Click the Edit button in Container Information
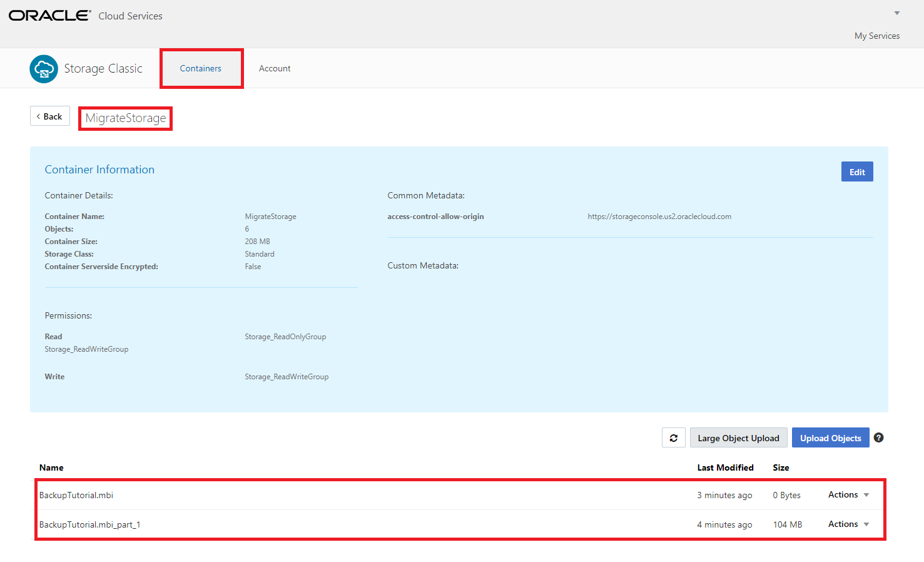Viewport: 924px width, 562px height. click(857, 171)
